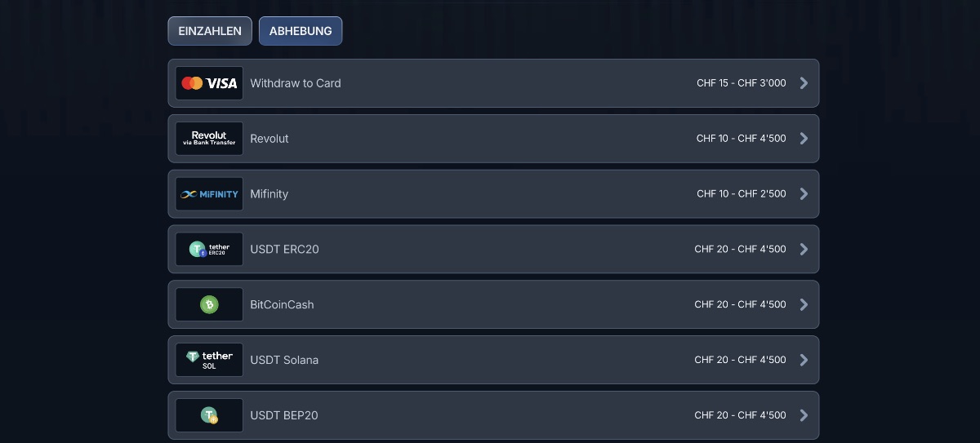
Task: Click the Mifinity logo icon
Action: click(209, 194)
